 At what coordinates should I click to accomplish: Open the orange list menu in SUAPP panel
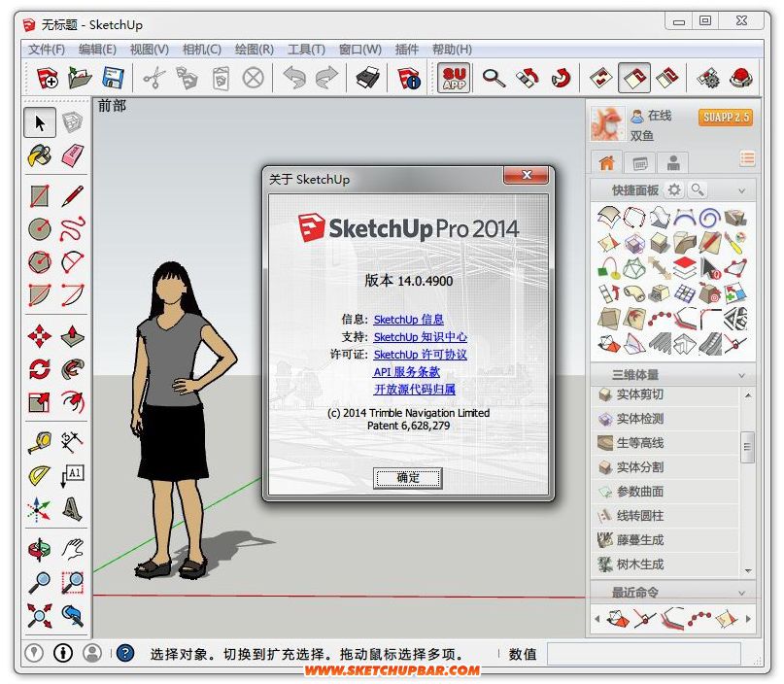[747, 159]
